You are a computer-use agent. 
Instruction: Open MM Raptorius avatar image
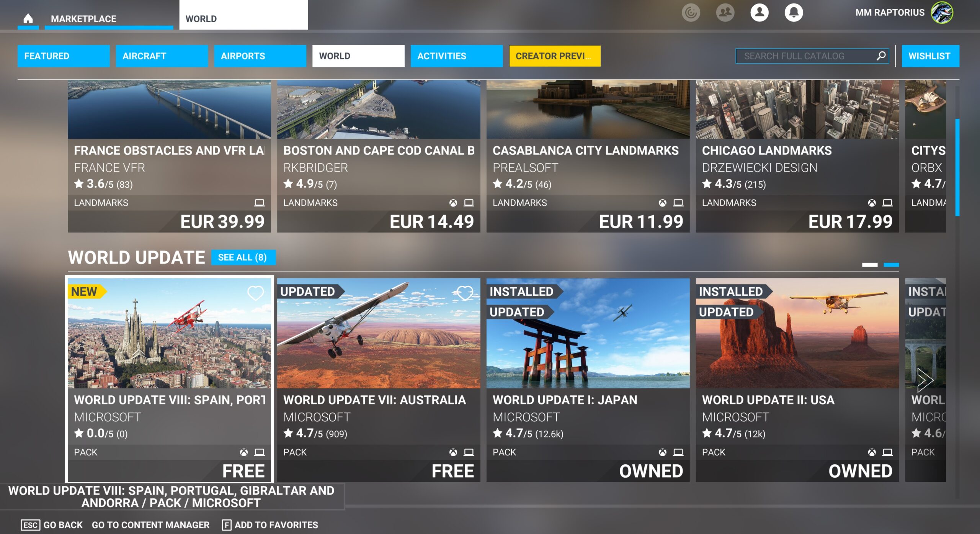(x=942, y=13)
